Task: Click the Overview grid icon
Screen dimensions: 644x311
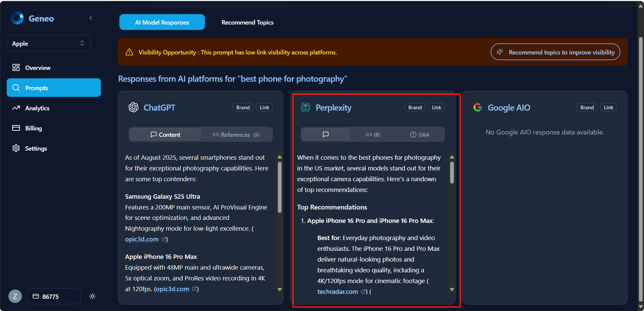Action: pos(16,68)
